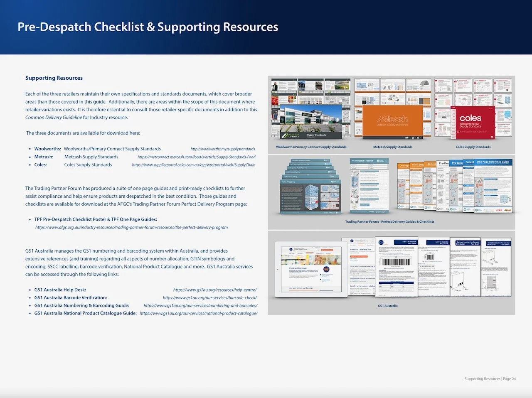Viewport: 532px width, 398px height.
Task: Click 'GS1 Australia National Product Catalogue Guide:' label
Action: (86, 313)
